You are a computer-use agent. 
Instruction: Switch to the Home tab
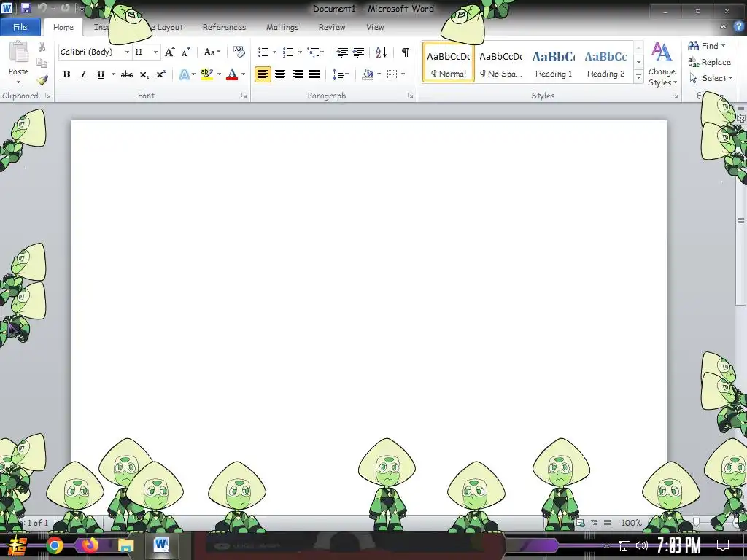[63, 27]
